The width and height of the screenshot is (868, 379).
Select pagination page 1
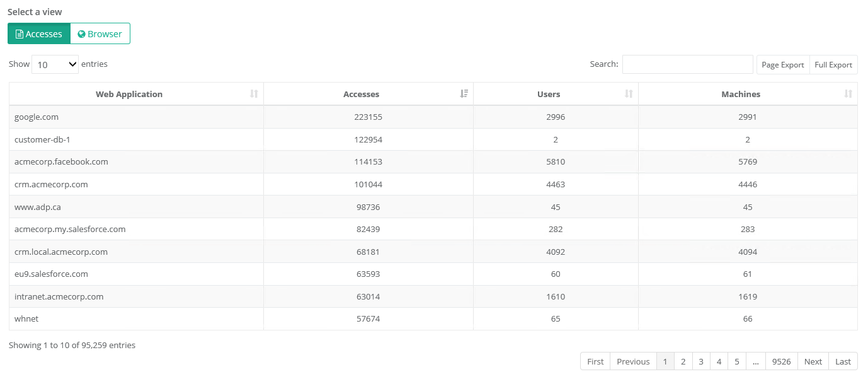click(x=665, y=361)
